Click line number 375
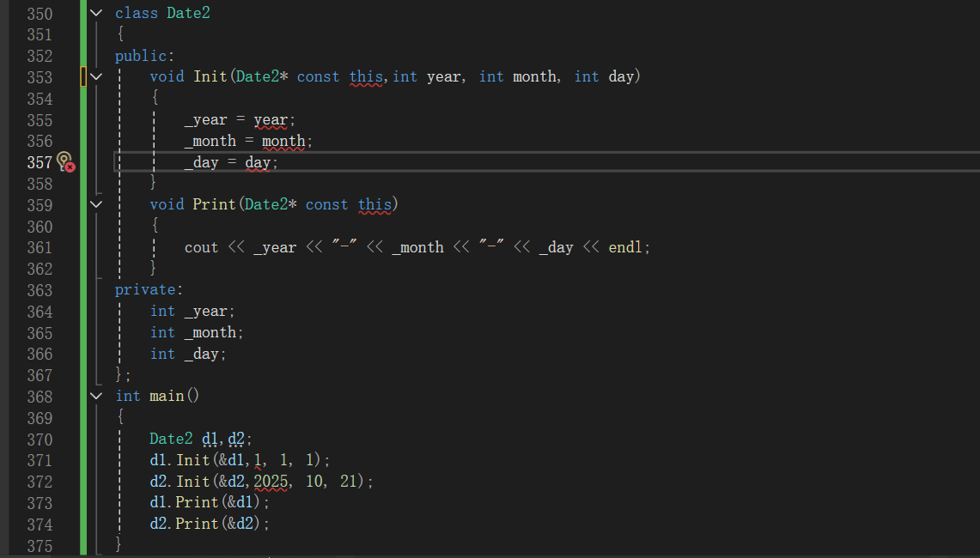The height and width of the screenshot is (558, 980). click(x=40, y=545)
